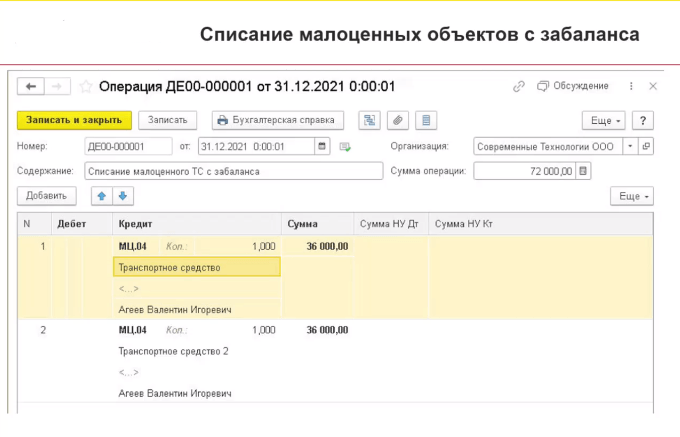The image size is (680, 437).
Task: Select the Транспортное средство 2 cell
Action: tap(174, 351)
